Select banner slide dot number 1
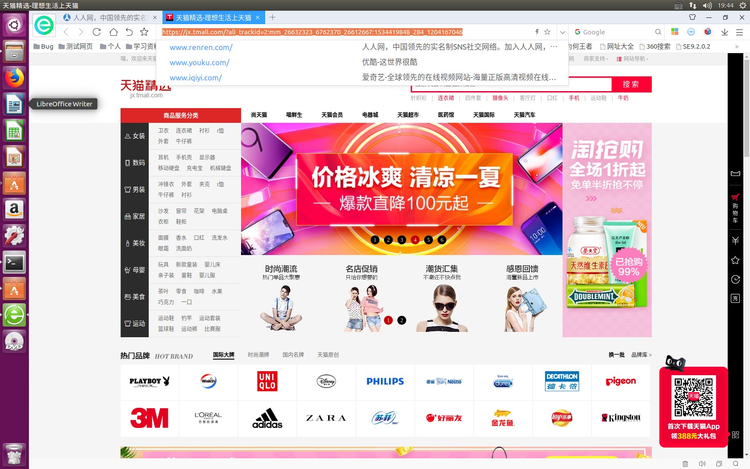Image resolution: width=750 pixels, height=469 pixels. [375, 240]
